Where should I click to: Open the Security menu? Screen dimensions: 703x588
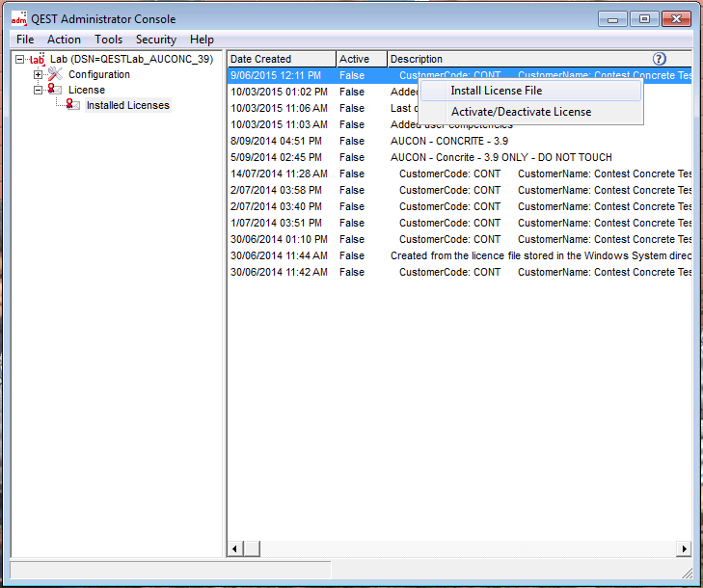(x=155, y=40)
